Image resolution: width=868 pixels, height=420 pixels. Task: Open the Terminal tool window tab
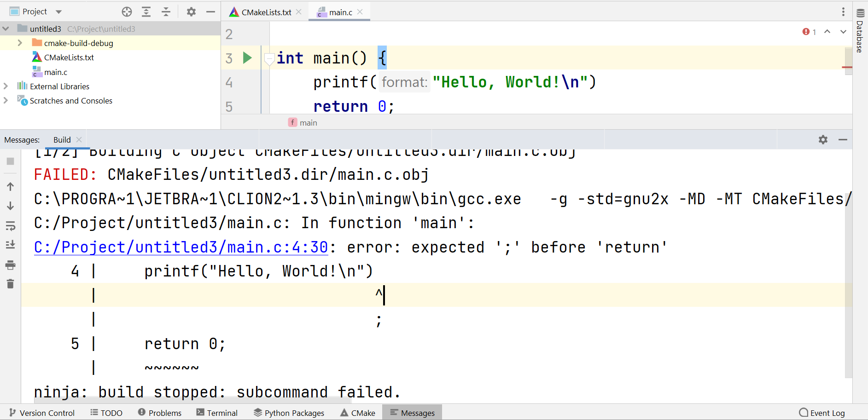tap(217, 413)
